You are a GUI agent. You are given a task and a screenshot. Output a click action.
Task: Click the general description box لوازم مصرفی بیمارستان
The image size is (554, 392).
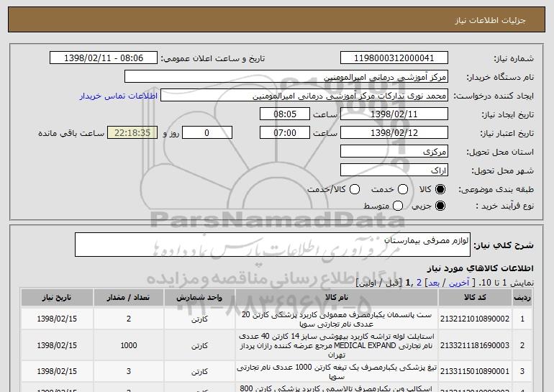point(273,245)
